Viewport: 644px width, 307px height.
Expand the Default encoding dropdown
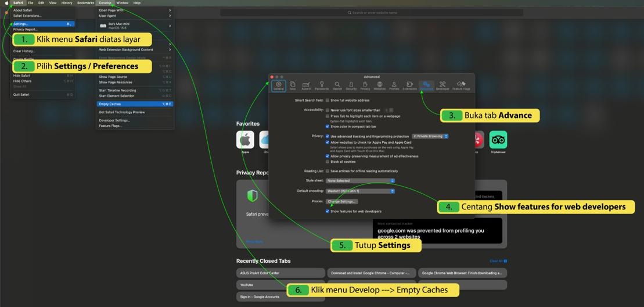pos(359,191)
